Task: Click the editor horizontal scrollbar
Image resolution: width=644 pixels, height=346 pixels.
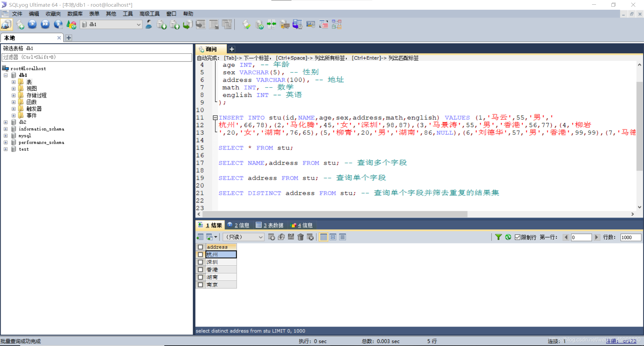Action: point(335,214)
